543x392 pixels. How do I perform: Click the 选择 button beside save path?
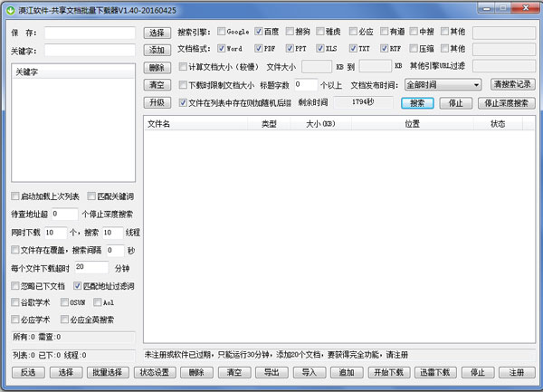click(157, 33)
